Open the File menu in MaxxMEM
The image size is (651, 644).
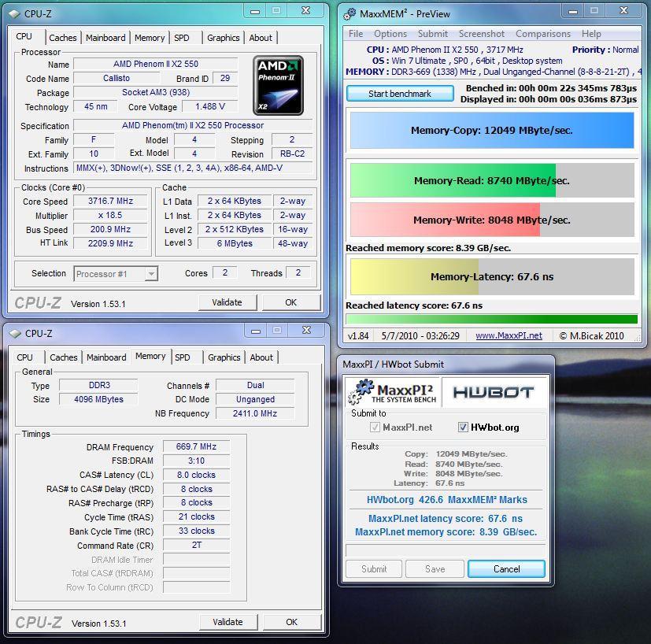(x=356, y=34)
